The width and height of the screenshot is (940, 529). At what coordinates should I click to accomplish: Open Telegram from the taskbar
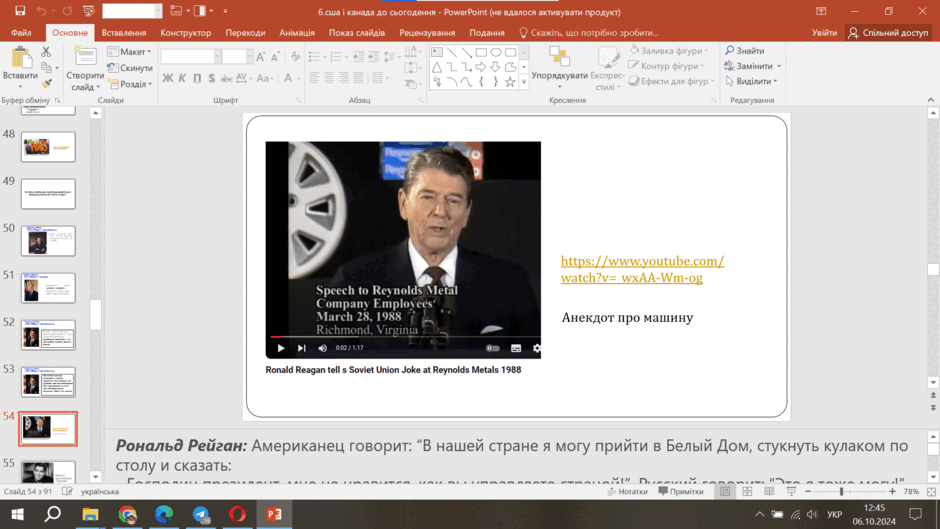click(x=201, y=514)
